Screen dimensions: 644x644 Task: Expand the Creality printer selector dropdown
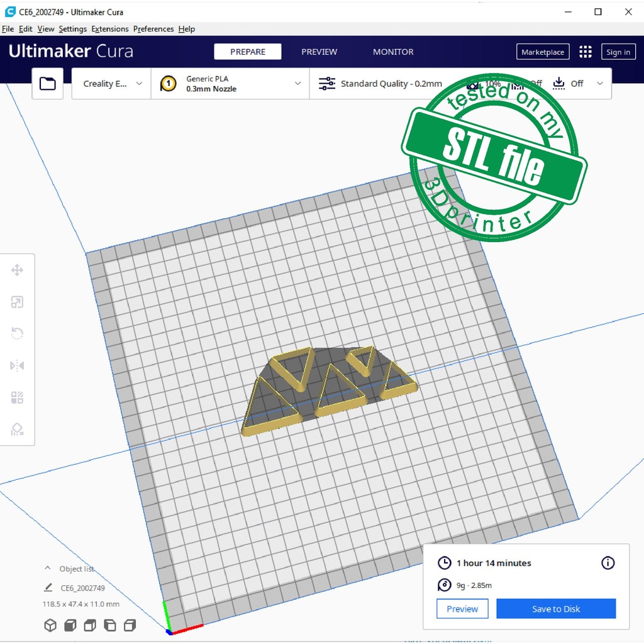tap(112, 84)
